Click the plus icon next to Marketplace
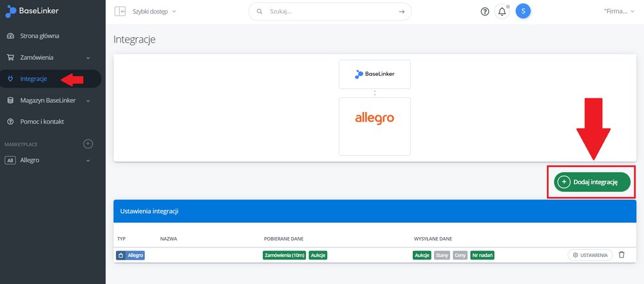This screenshot has height=284, width=644. [x=88, y=144]
